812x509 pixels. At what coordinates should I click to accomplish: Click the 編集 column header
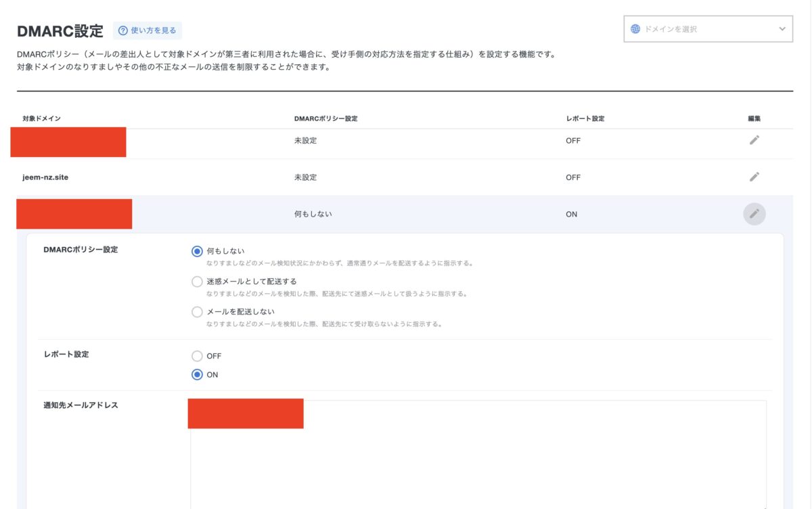click(x=754, y=118)
